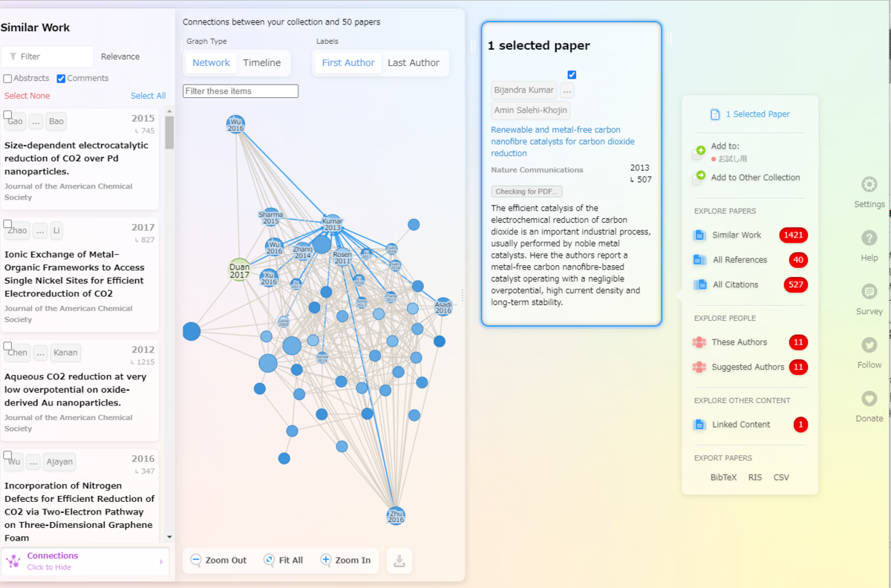Switch labels to Last Author

point(414,63)
